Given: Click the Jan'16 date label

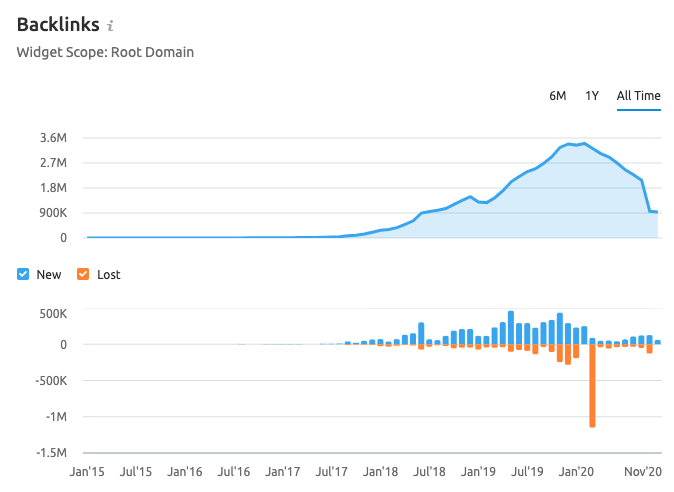Looking at the screenshot, I should pos(185,472).
